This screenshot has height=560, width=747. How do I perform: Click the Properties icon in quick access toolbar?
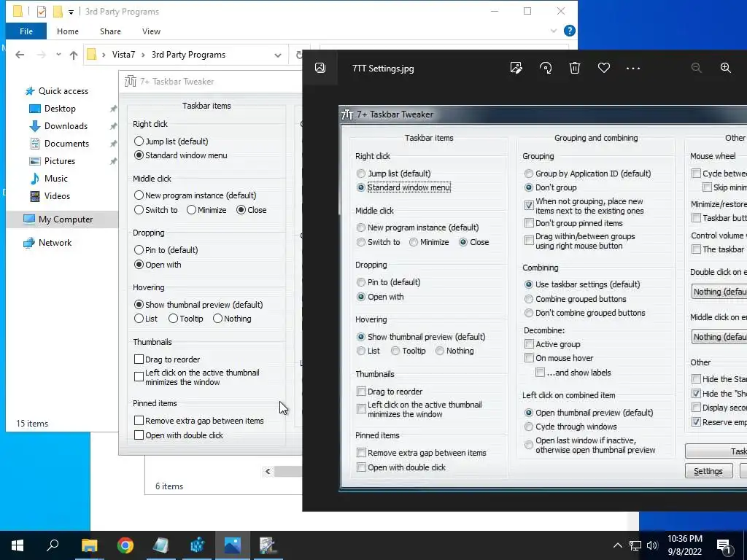[x=42, y=12]
